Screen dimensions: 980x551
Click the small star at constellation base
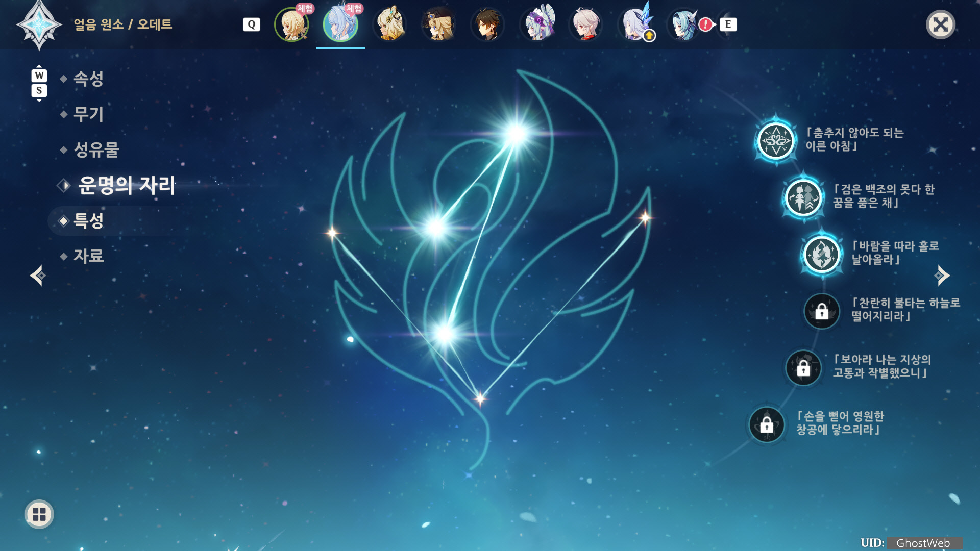(480, 398)
